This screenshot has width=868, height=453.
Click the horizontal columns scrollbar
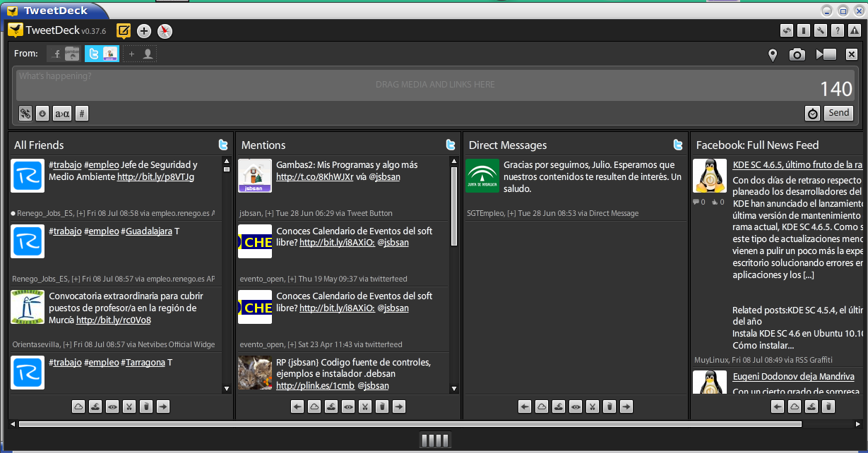[x=410, y=424]
